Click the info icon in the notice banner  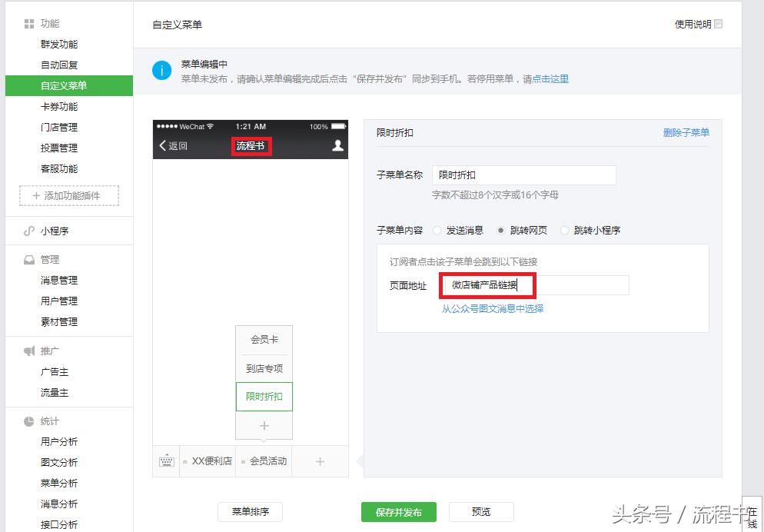161,70
